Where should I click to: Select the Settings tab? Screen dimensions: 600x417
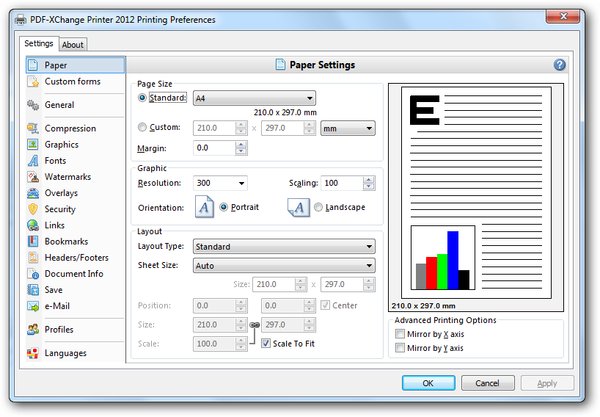[x=39, y=43]
